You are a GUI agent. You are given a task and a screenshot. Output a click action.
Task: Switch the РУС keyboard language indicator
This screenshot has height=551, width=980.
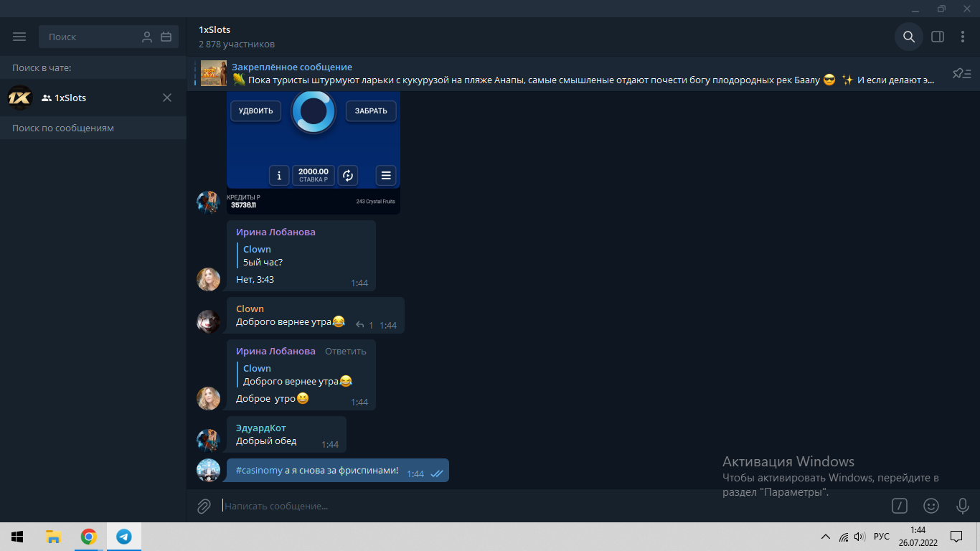pyautogui.click(x=882, y=537)
